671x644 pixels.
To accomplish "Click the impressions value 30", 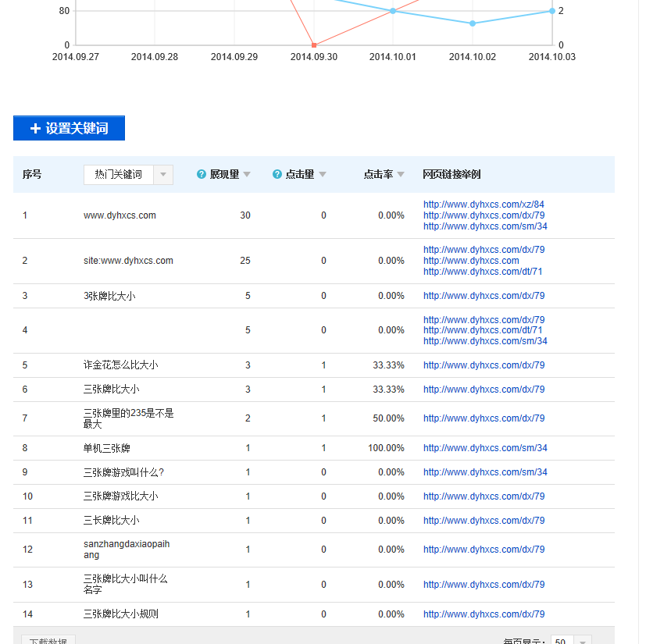I will 245,215.
